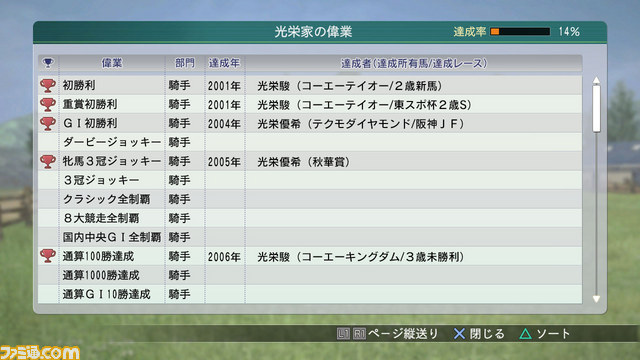Click 騎手 in the ダービージョッキー row
Image resolution: width=640 pixels, height=360 pixels.
pos(180,142)
